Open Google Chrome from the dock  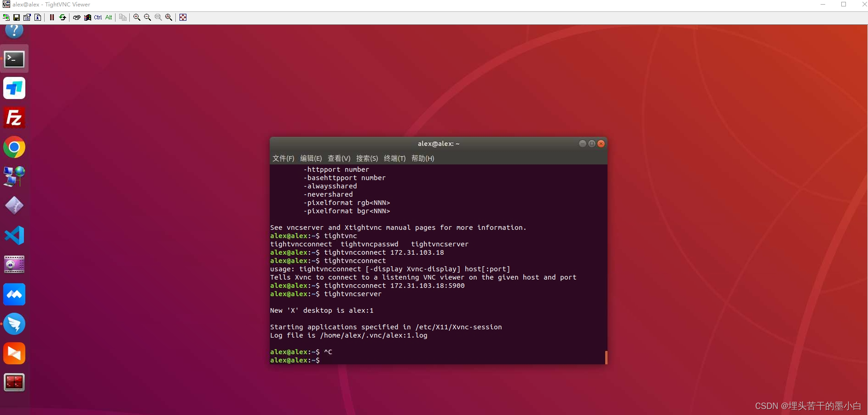pyautogui.click(x=14, y=147)
